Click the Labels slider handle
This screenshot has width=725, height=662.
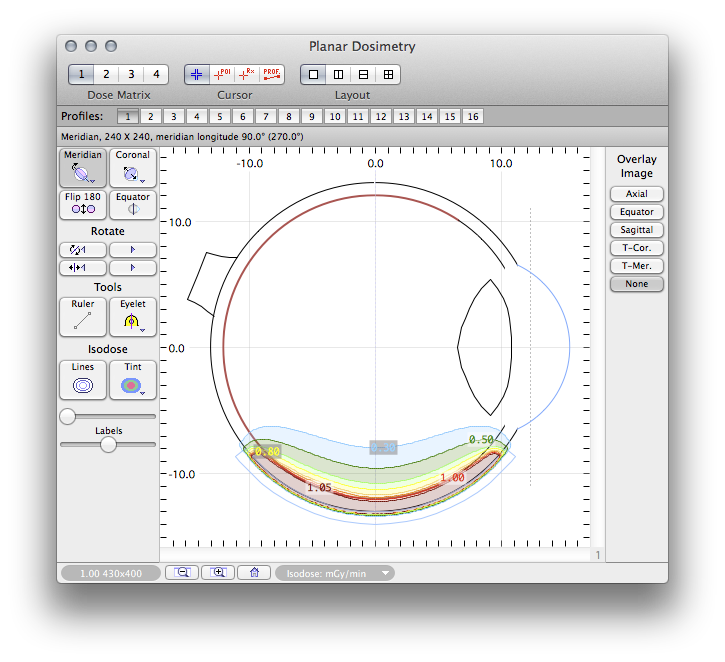[x=108, y=445]
